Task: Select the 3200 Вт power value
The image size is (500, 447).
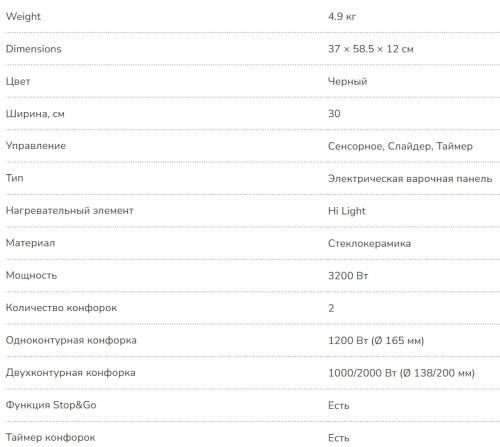Action: (x=348, y=276)
